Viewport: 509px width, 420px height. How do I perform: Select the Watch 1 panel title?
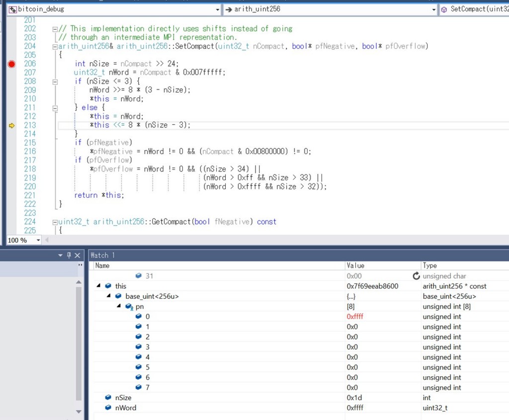102,255
